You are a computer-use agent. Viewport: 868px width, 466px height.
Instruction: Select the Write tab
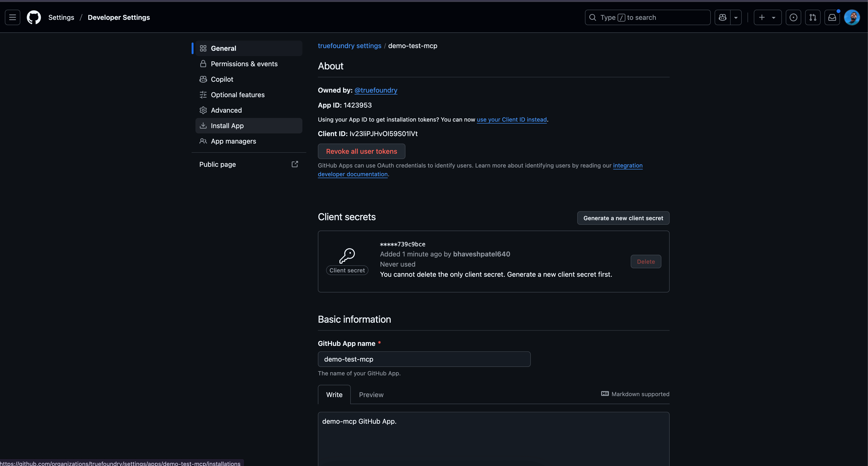coord(334,395)
